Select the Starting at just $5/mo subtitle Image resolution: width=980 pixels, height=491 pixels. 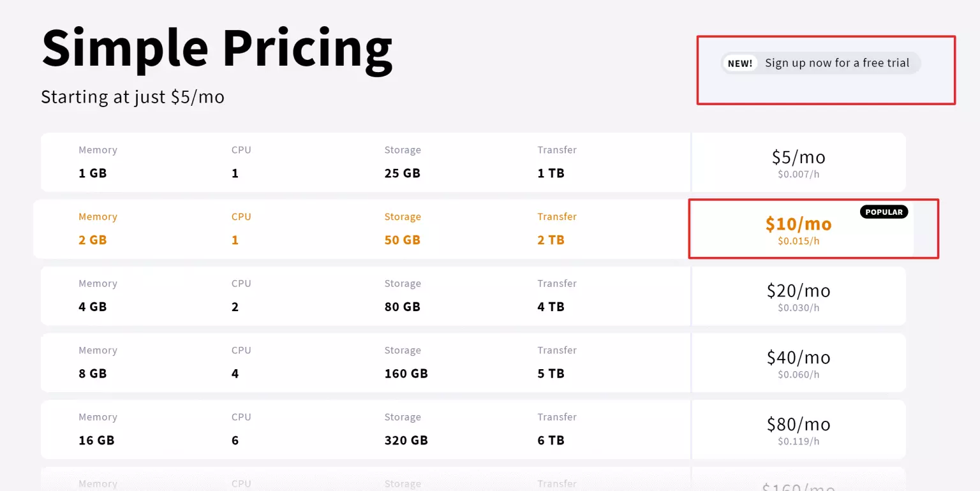click(x=132, y=97)
